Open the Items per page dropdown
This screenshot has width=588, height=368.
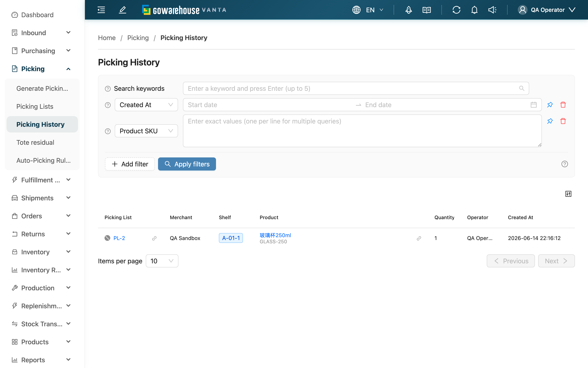(x=162, y=261)
